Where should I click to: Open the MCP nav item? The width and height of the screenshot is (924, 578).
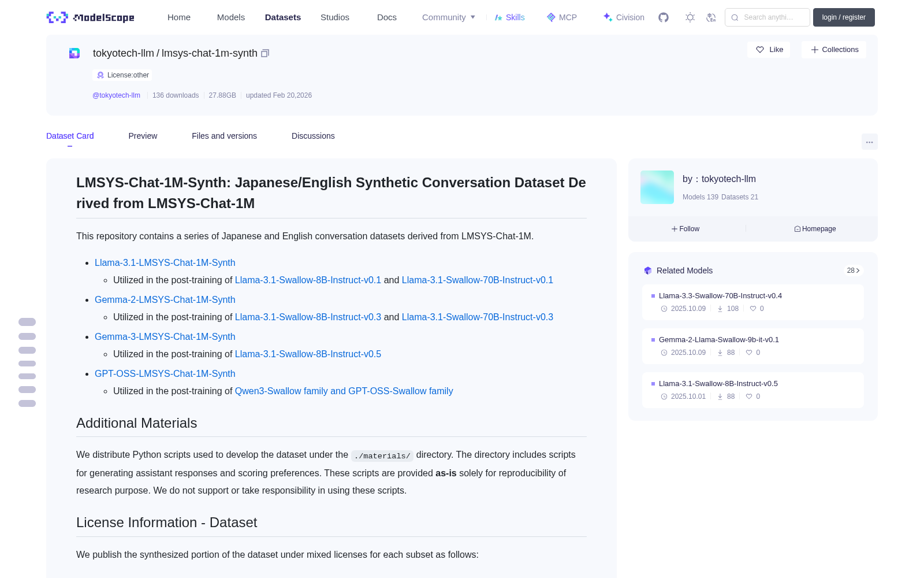click(x=562, y=17)
